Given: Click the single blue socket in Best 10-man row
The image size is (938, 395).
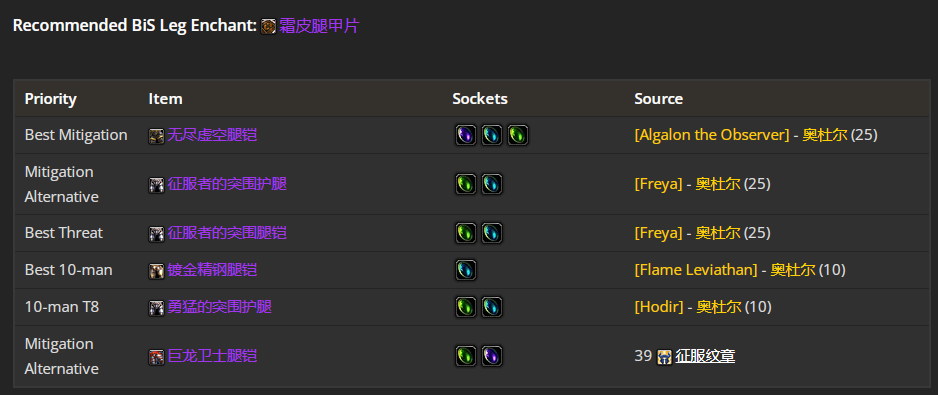Looking at the screenshot, I should [x=465, y=270].
